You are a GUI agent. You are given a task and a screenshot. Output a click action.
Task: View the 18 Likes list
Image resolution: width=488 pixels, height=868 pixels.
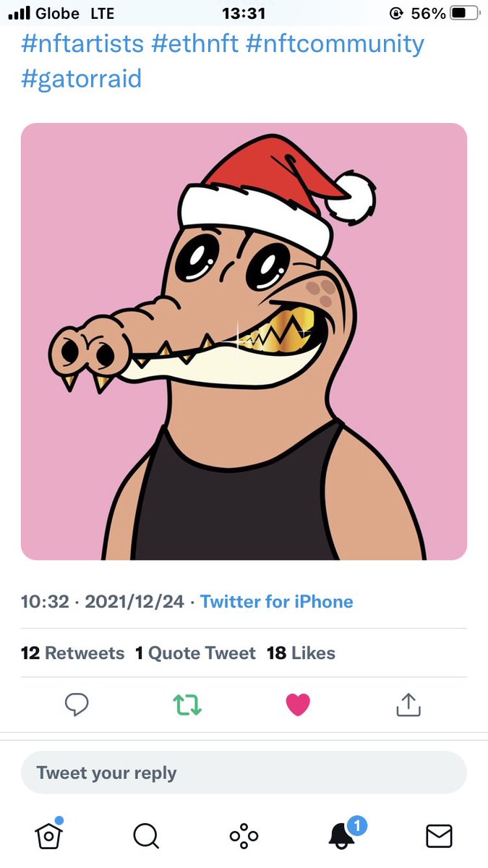tap(301, 653)
